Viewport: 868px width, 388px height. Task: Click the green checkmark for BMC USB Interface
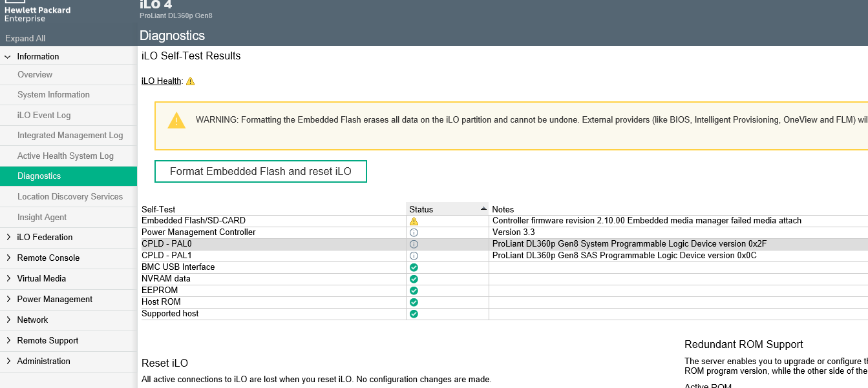coord(414,267)
